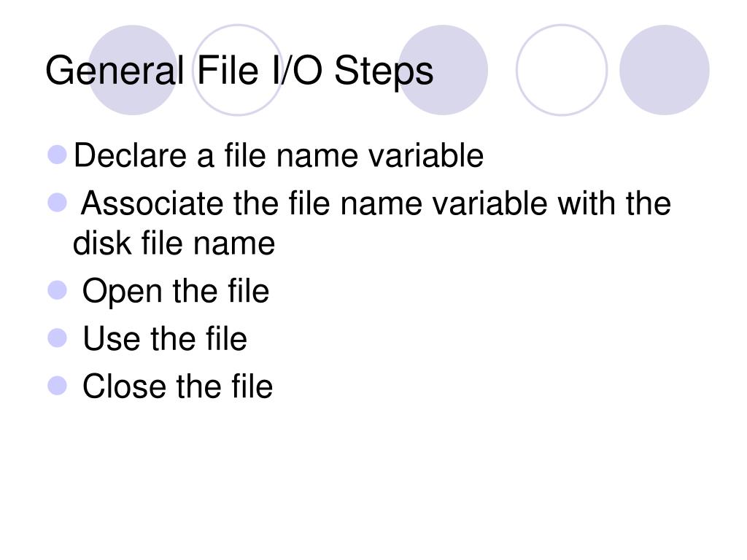The height and width of the screenshot is (560, 747).
Task: Click the far-right filled lavender circle
Action: point(664,70)
